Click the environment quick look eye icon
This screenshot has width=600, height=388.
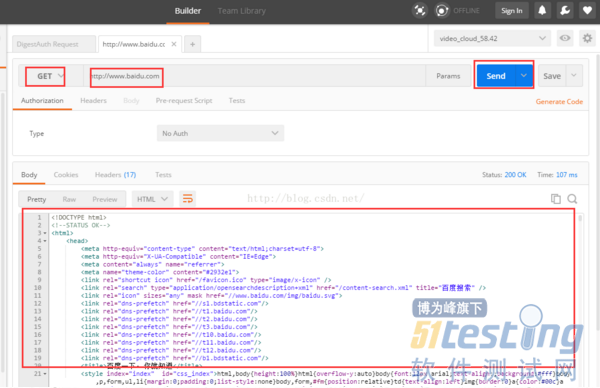(565, 38)
